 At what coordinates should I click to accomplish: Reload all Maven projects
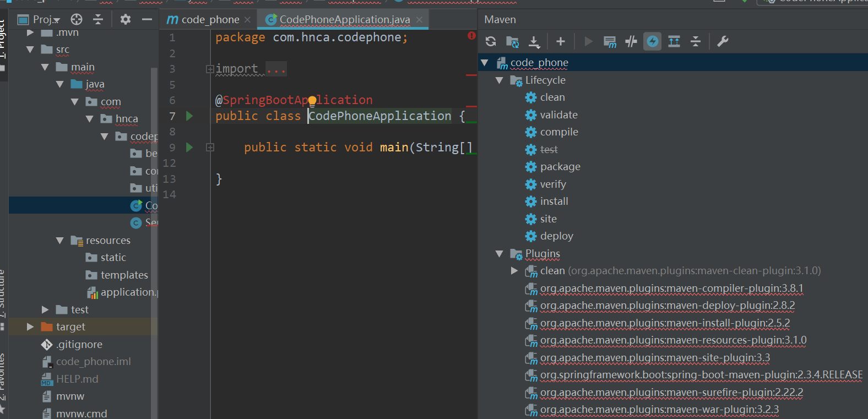coord(491,41)
